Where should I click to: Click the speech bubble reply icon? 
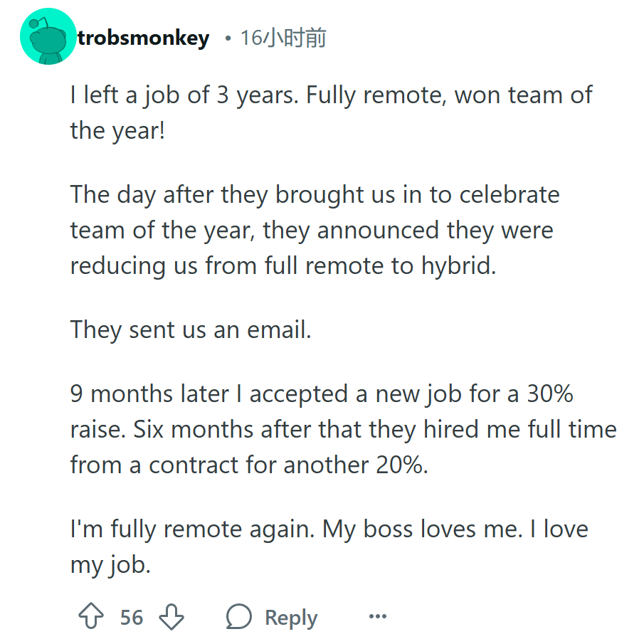pos(238,616)
